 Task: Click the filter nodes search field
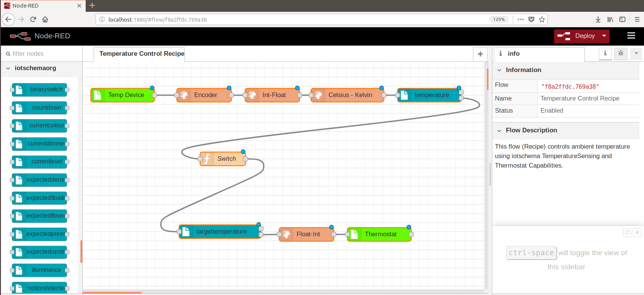[x=42, y=54]
